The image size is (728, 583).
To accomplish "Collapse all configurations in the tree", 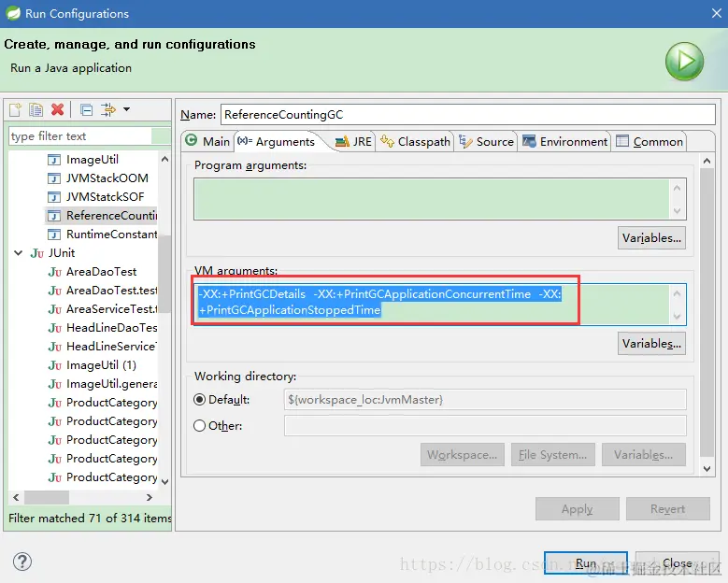I will point(86,109).
